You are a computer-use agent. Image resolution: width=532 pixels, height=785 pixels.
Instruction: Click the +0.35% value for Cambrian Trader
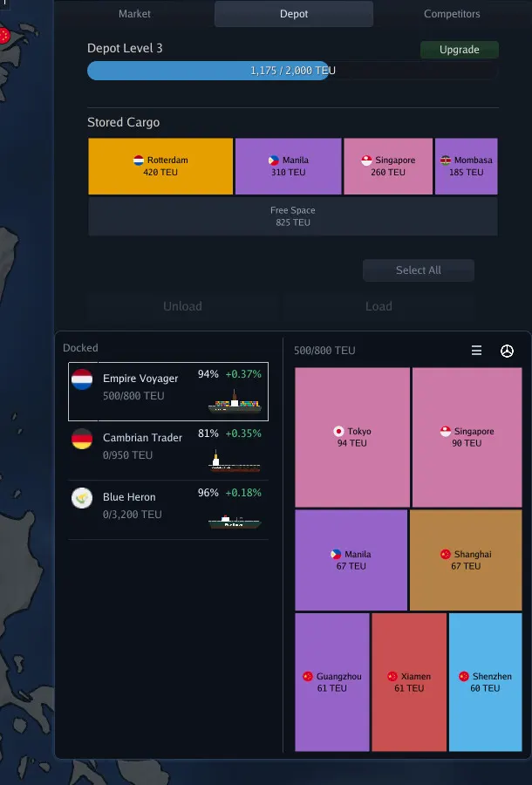click(243, 433)
